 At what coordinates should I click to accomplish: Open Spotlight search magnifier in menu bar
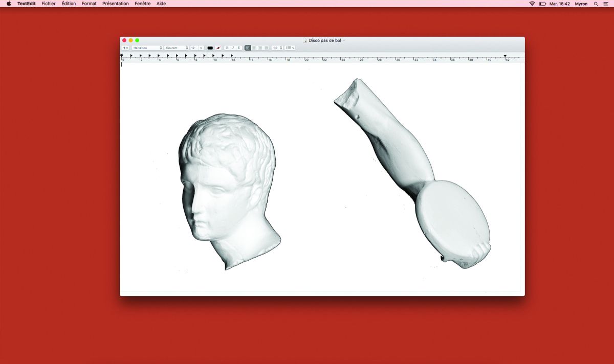coord(596,4)
